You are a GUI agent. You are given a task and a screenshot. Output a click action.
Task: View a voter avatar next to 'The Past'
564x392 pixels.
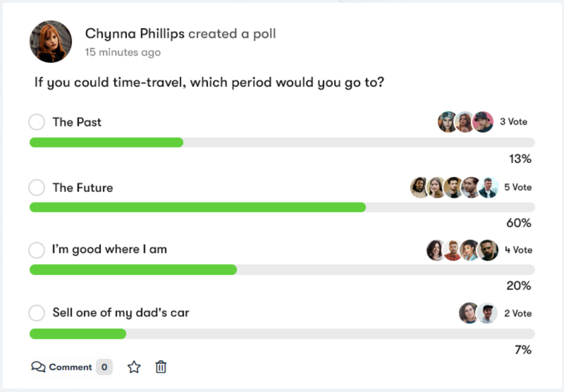pyautogui.click(x=446, y=122)
